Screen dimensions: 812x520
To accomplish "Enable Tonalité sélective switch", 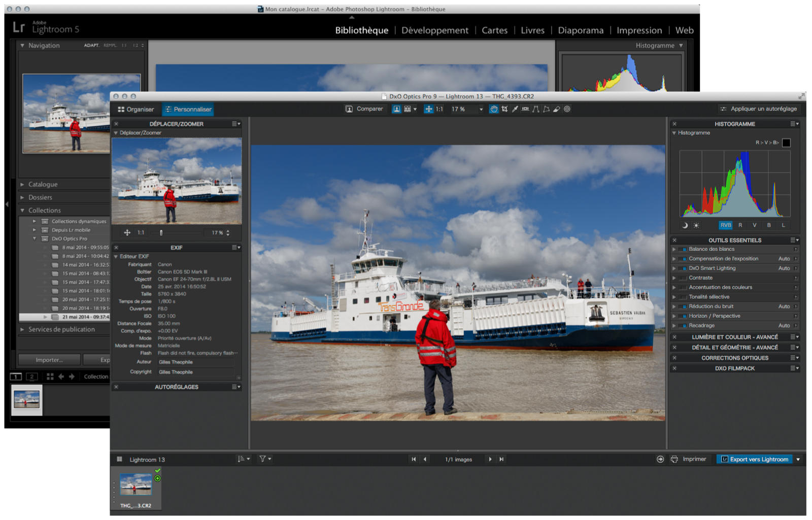I will [x=684, y=297].
